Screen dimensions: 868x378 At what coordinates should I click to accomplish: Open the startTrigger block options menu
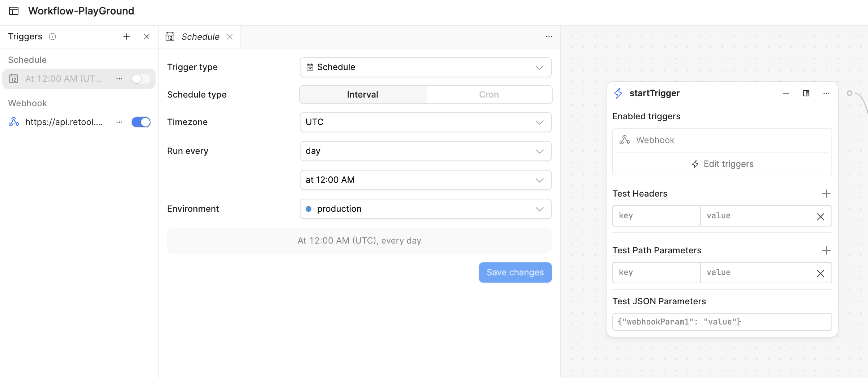826,93
